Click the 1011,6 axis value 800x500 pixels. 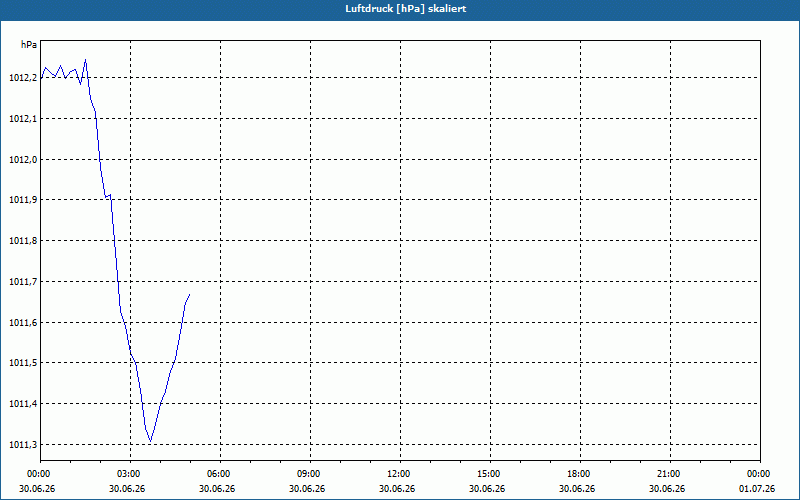tap(23, 322)
